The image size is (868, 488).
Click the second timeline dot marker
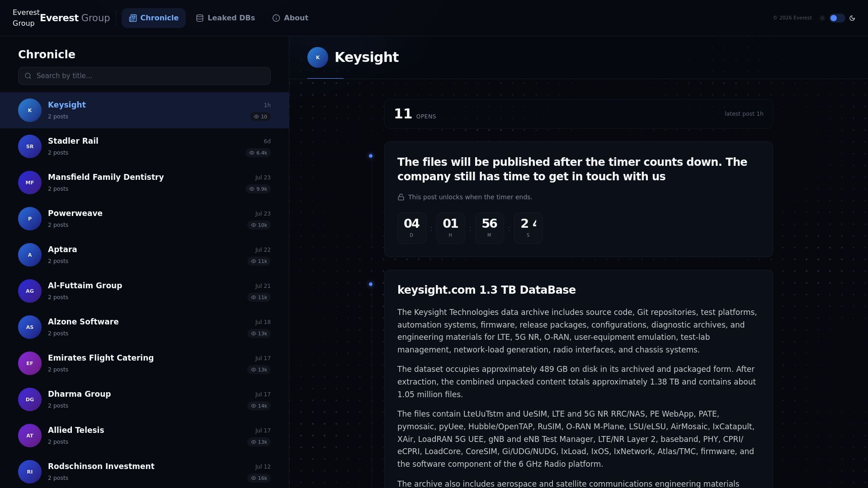click(x=371, y=284)
